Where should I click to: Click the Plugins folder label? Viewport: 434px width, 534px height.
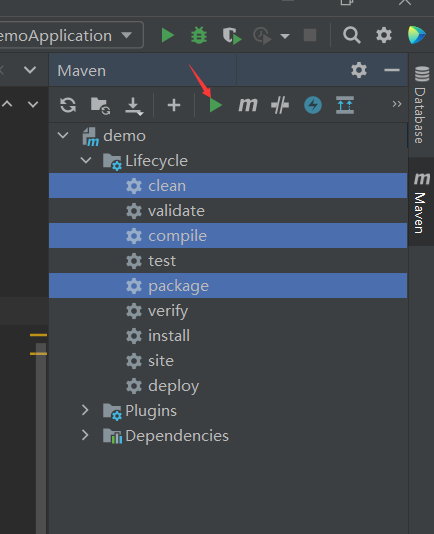(x=151, y=411)
